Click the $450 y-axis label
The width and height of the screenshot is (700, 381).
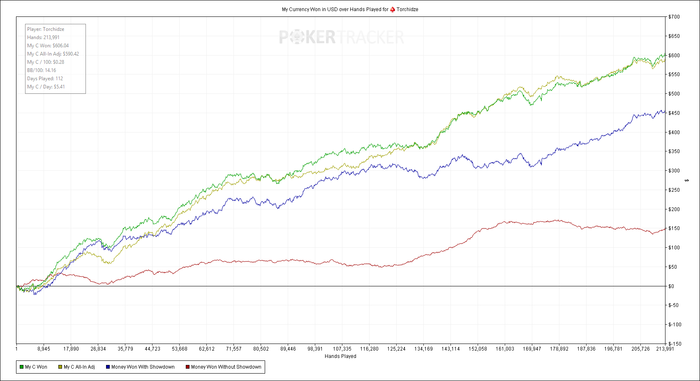pyautogui.click(x=674, y=113)
